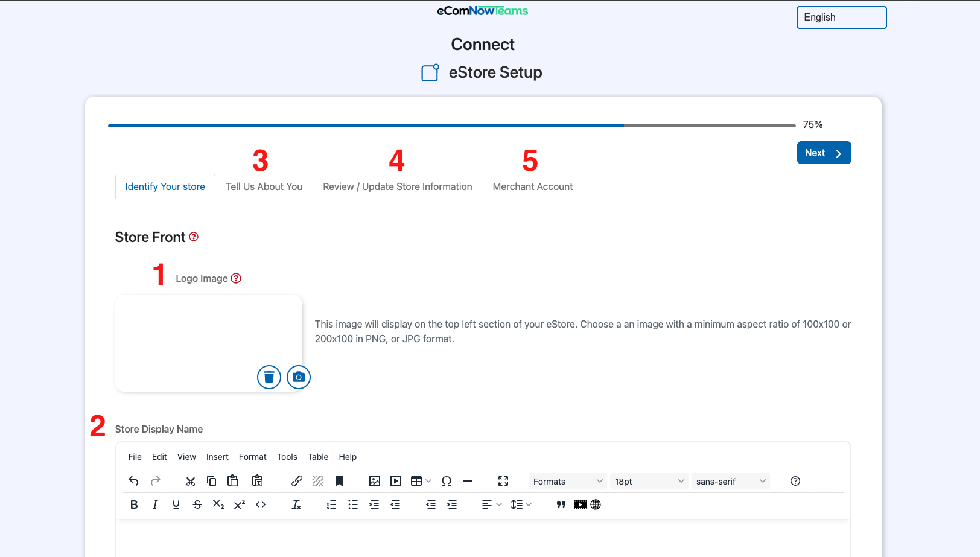Click the help icon beside Logo Image

(x=236, y=278)
